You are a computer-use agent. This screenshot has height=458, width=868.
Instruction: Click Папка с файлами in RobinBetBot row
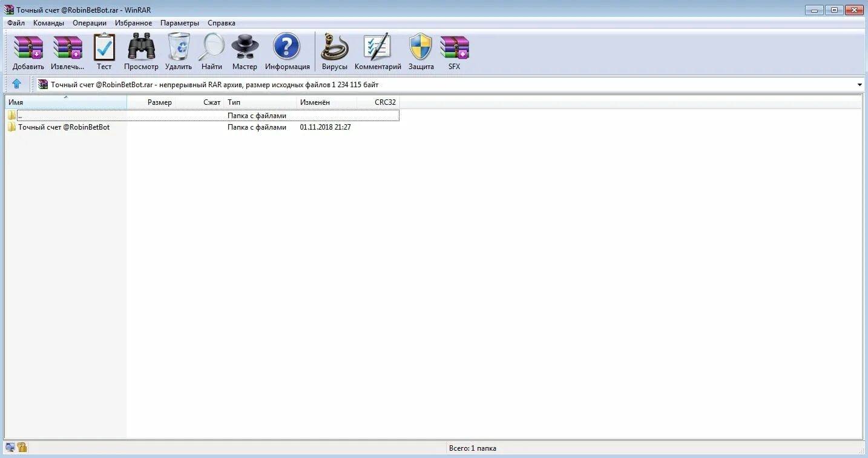coord(257,127)
